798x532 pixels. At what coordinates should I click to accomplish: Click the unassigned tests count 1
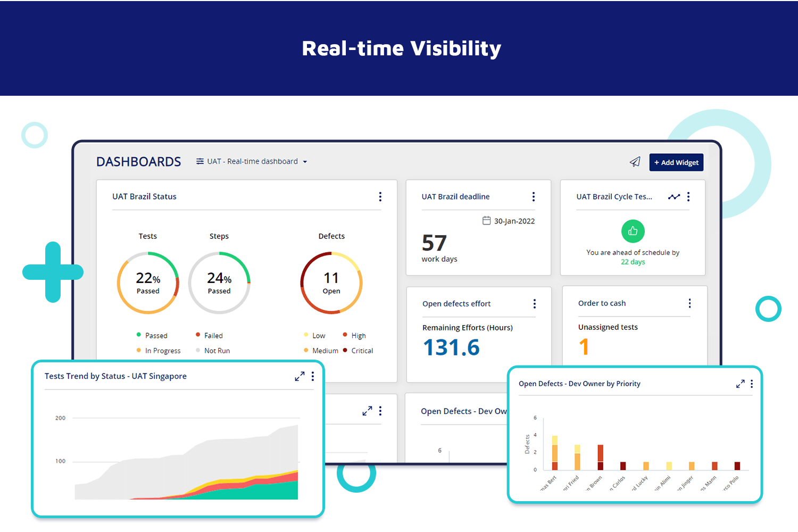pyautogui.click(x=584, y=347)
